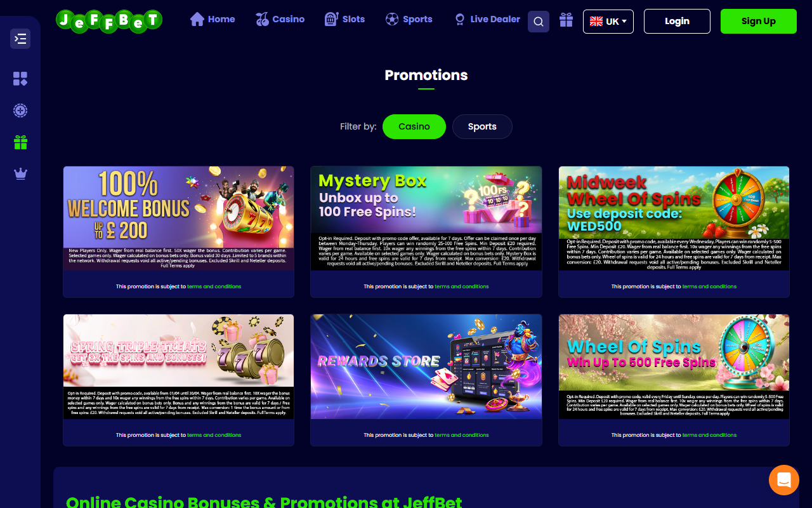
Task: Open terms and conditions under Wheel Of Spins
Action: (709, 435)
